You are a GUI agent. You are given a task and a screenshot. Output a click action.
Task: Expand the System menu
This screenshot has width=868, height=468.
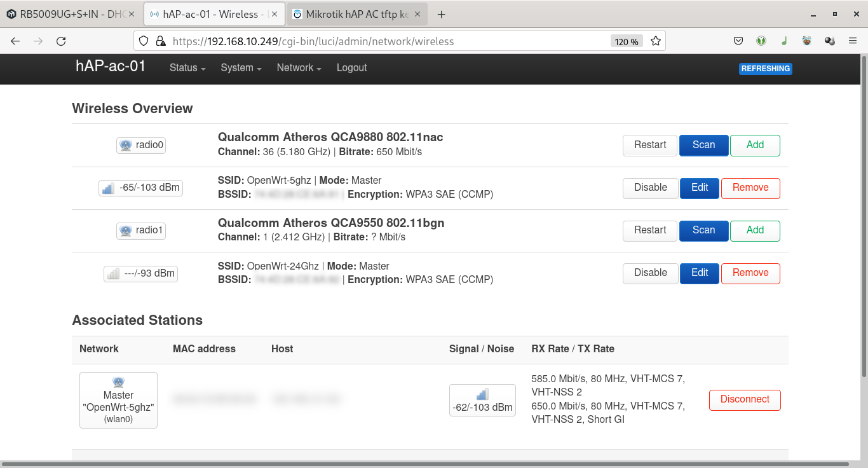241,68
